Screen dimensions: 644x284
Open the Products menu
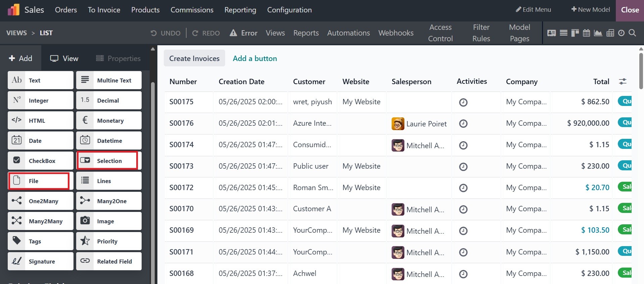pyautogui.click(x=145, y=10)
